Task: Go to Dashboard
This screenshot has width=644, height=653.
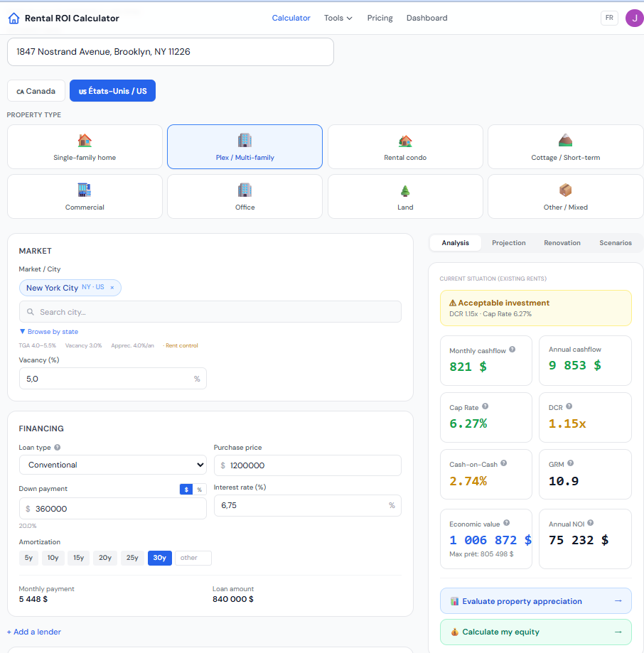Action: [x=427, y=18]
